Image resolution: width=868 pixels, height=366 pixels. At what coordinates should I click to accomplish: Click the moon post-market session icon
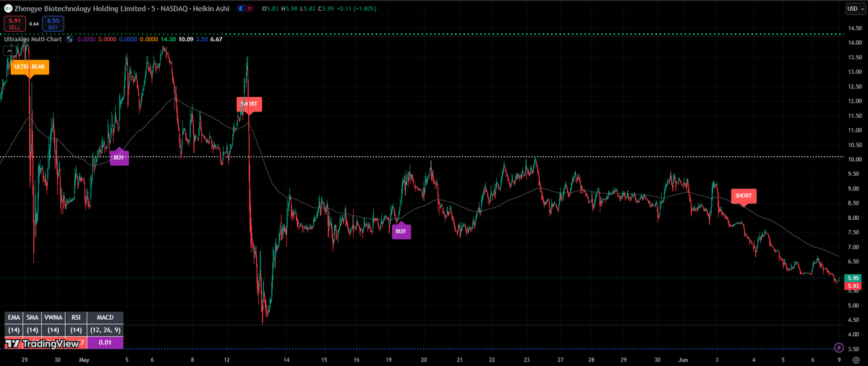click(241, 9)
